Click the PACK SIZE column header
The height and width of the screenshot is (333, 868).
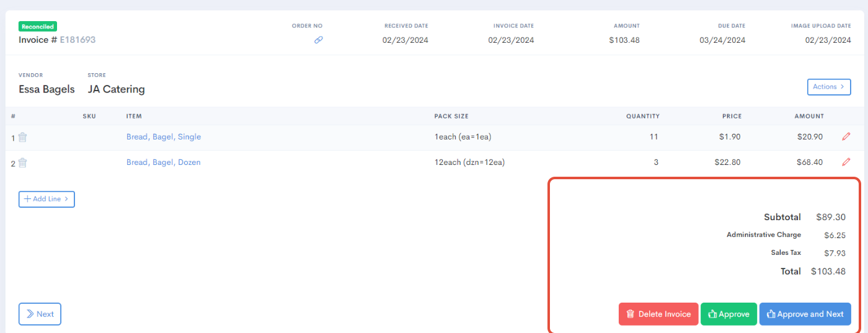pos(451,116)
